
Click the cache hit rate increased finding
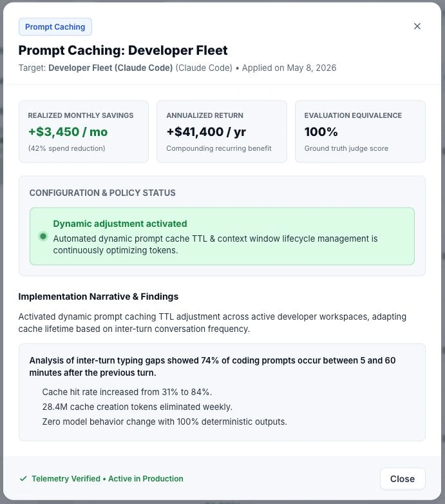click(127, 392)
